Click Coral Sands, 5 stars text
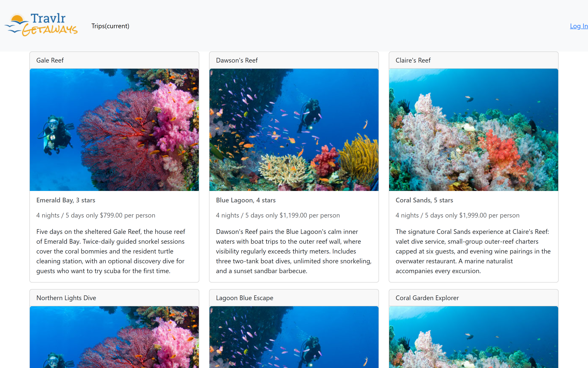588x368 pixels. (424, 200)
